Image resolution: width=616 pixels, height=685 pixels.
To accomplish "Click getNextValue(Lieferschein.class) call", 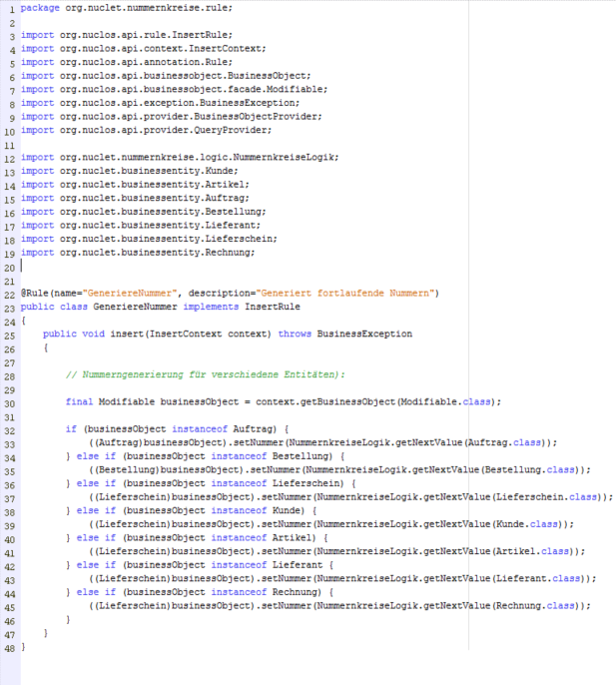I will 514,496.
